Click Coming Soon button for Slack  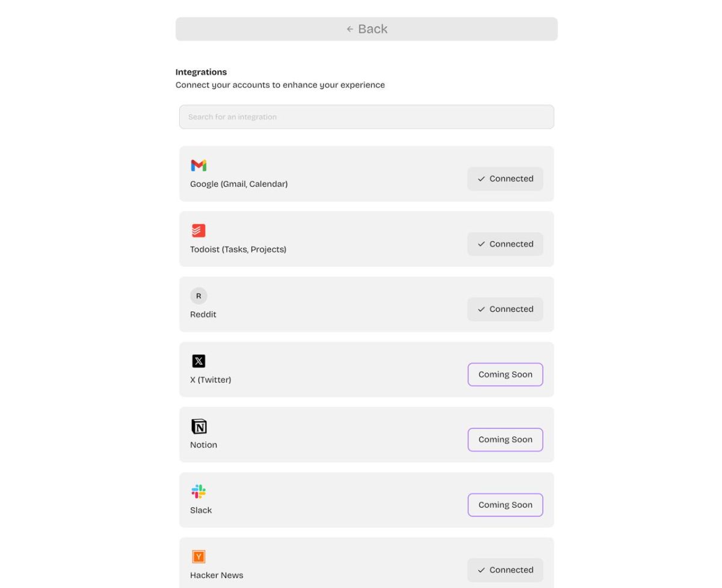505,505
